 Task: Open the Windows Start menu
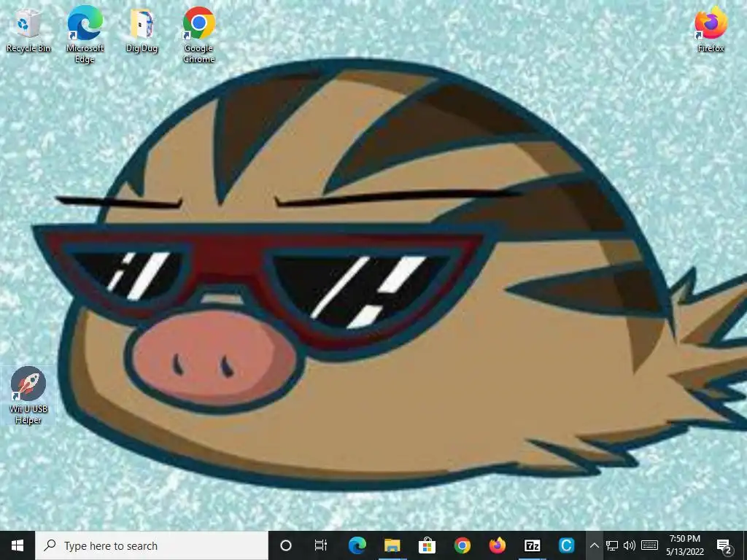click(x=18, y=545)
